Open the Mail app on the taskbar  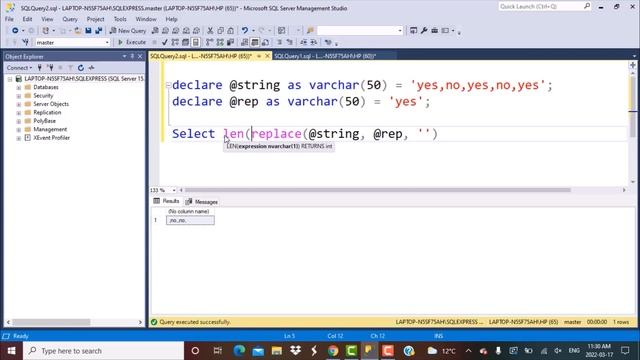[x=258, y=351]
